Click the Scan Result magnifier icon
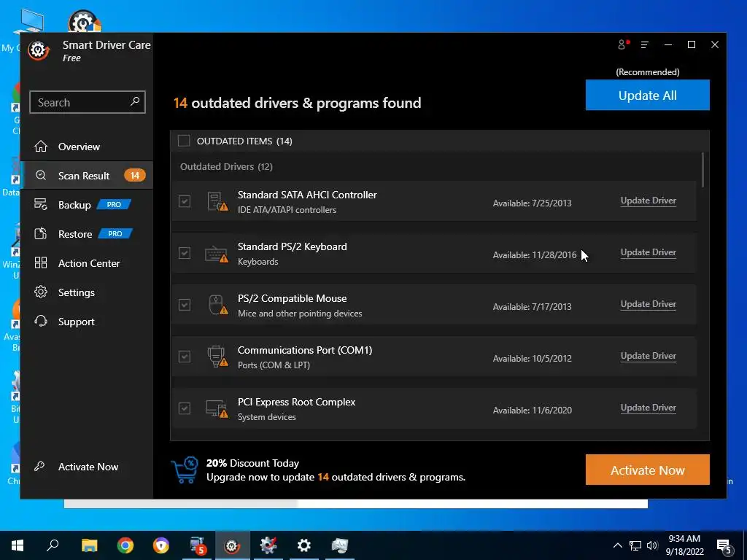Image resolution: width=747 pixels, height=560 pixels. pos(41,175)
